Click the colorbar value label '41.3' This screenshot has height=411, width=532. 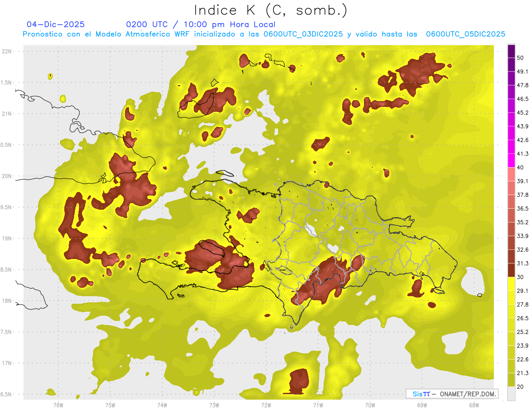click(523, 154)
